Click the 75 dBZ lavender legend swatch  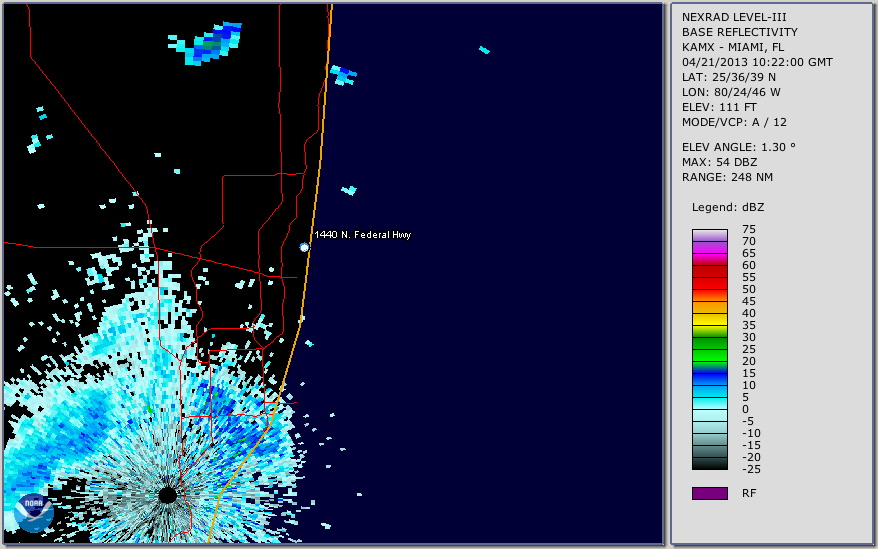[x=709, y=235]
